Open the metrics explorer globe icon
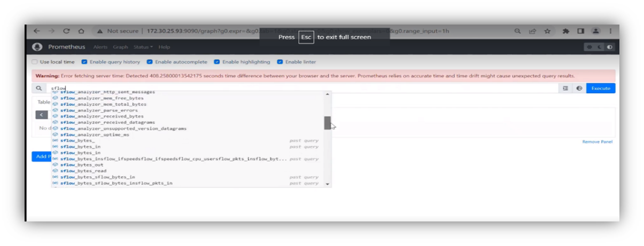644x246 pixels. pos(579,89)
